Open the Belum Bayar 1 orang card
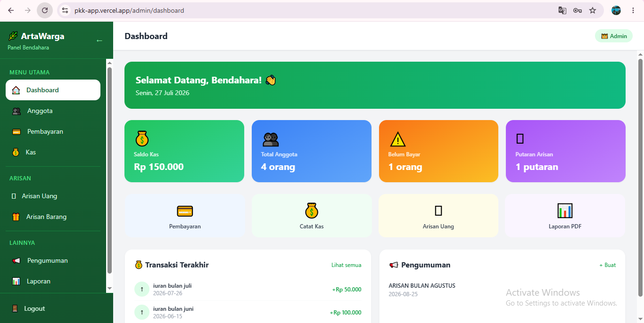Viewport: 644px width, 323px height. tap(438, 151)
